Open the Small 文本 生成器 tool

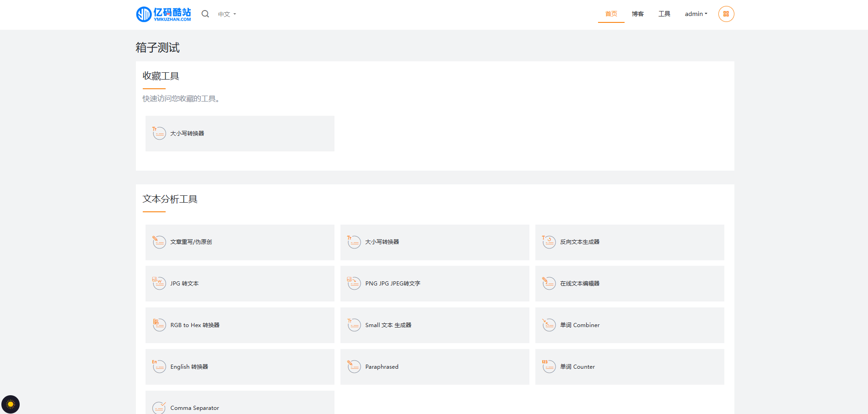pyautogui.click(x=388, y=325)
